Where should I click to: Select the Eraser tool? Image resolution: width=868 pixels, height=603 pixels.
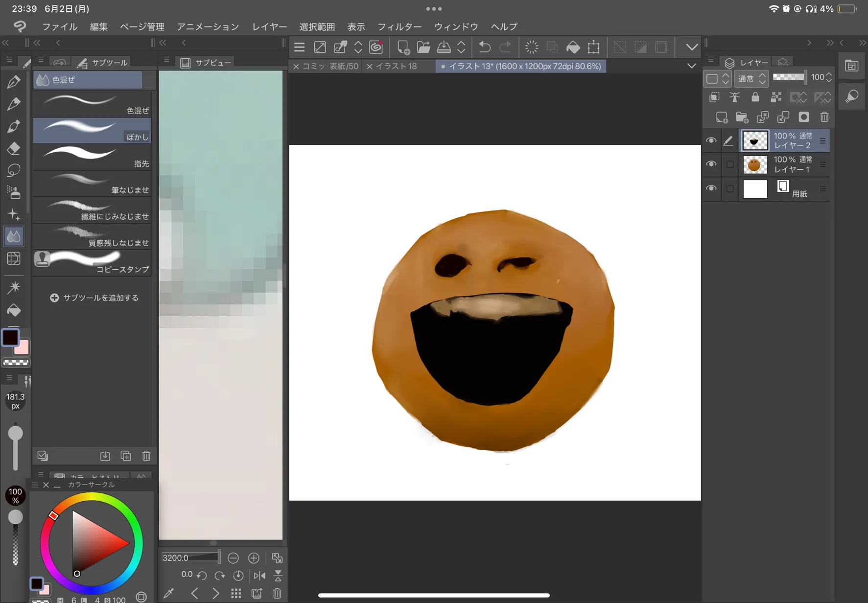point(14,148)
